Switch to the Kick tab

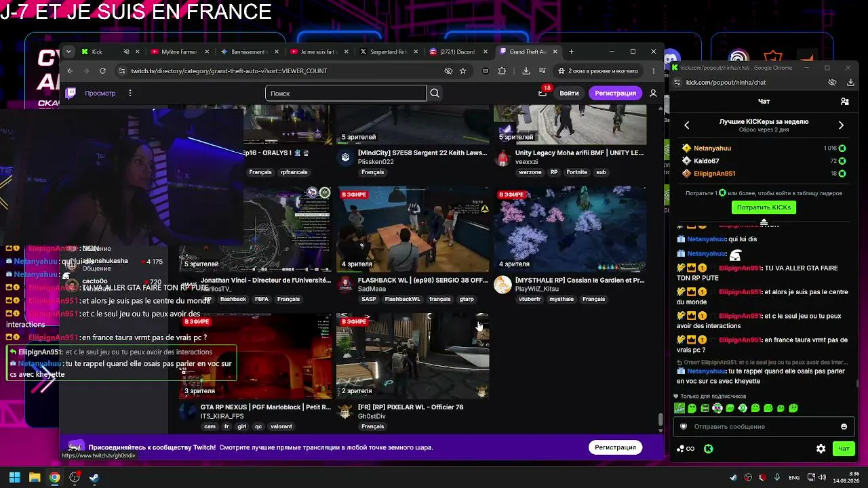click(111, 52)
